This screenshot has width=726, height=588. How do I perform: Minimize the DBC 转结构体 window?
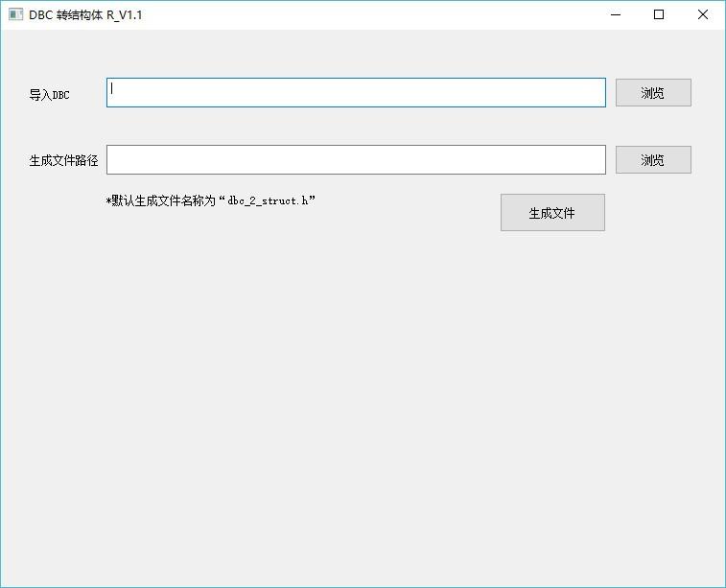[615, 14]
